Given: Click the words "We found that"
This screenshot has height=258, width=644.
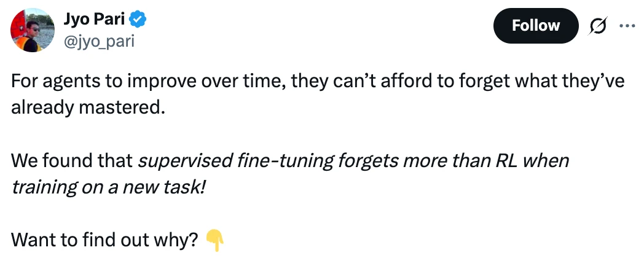Looking at the screenshot, I should 72,161.
